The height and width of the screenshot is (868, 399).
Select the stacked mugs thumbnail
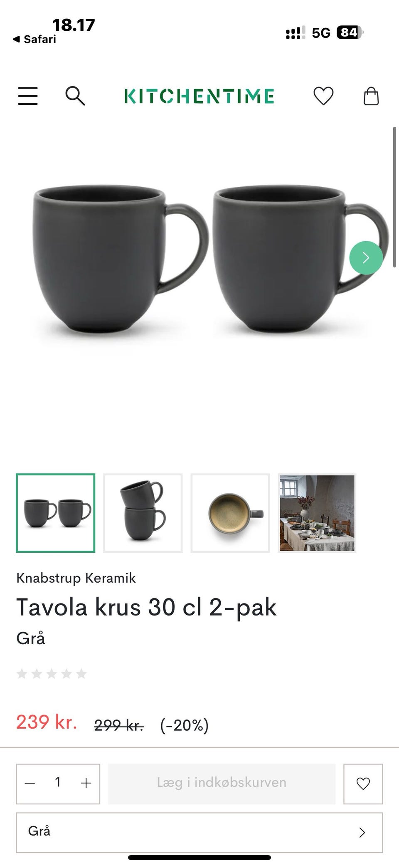[143, 513]
